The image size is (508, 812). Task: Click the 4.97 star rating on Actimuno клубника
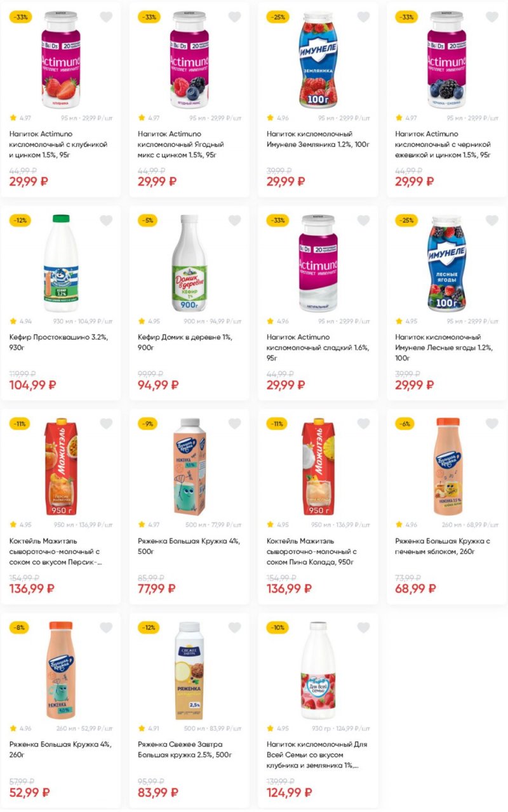coord(21,118)
